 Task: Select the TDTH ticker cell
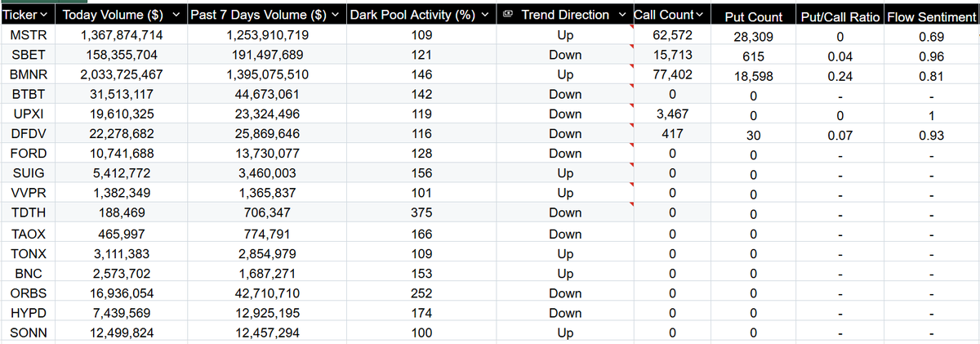pos(29,212)
